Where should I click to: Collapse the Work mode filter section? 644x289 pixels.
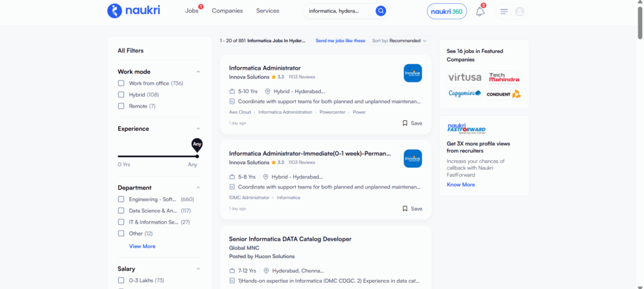click(x=198, y=72)
